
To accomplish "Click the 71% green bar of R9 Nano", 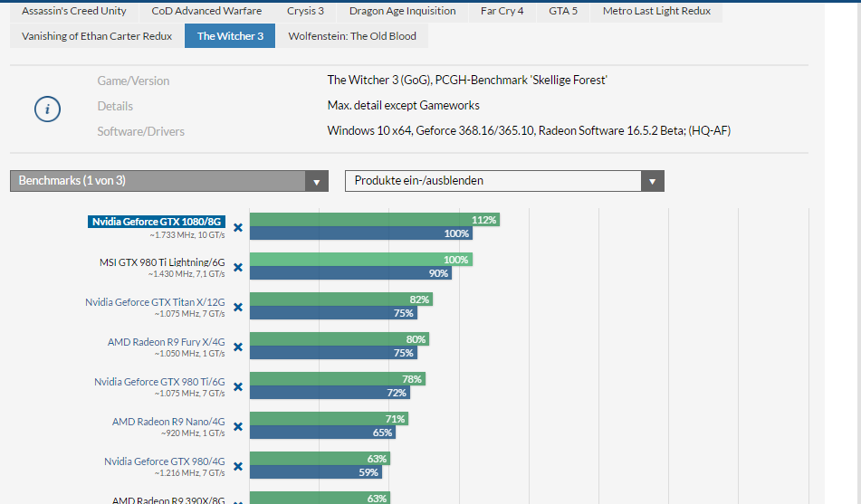I will pyautogui.click(x=329, y=418).
